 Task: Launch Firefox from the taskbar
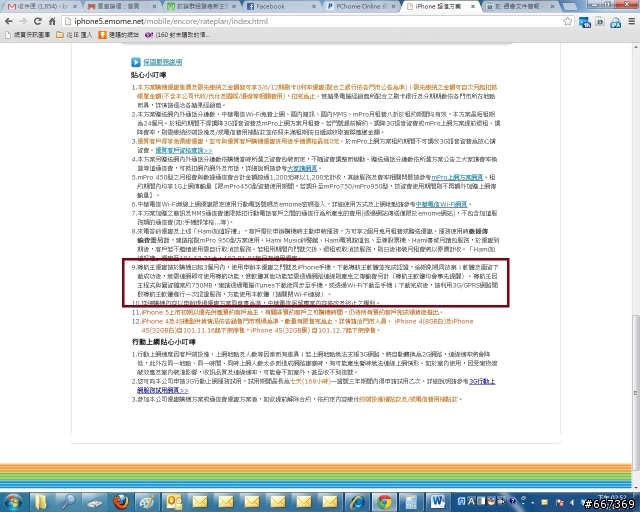(121, 502)
